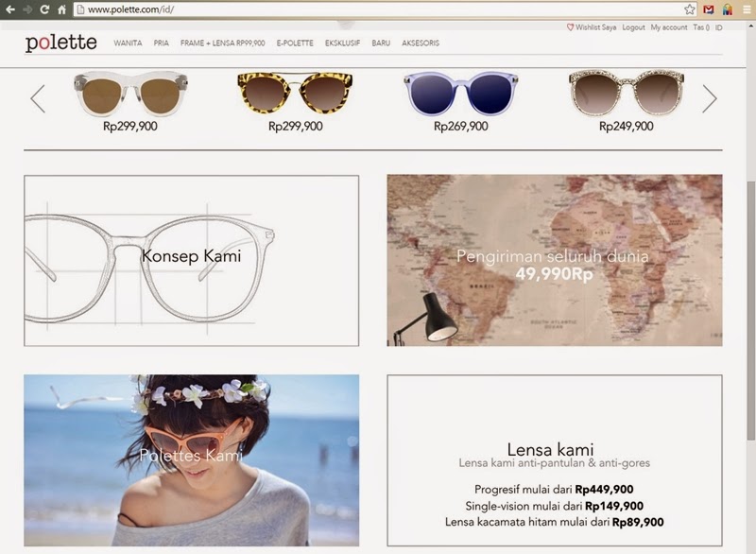Click the Logout link

pyautogui.click(x=633, y=27)
